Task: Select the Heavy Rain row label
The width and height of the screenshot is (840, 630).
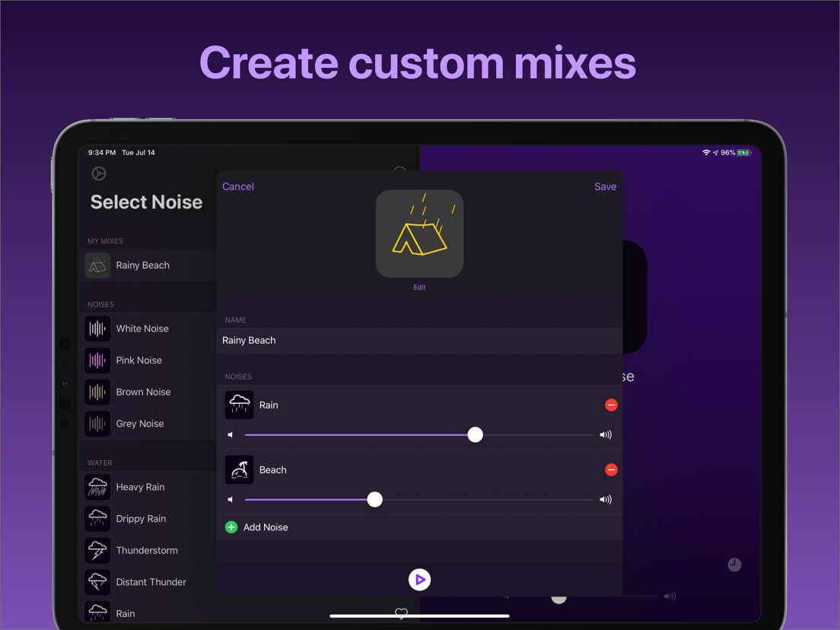Action: pos(140,487)
